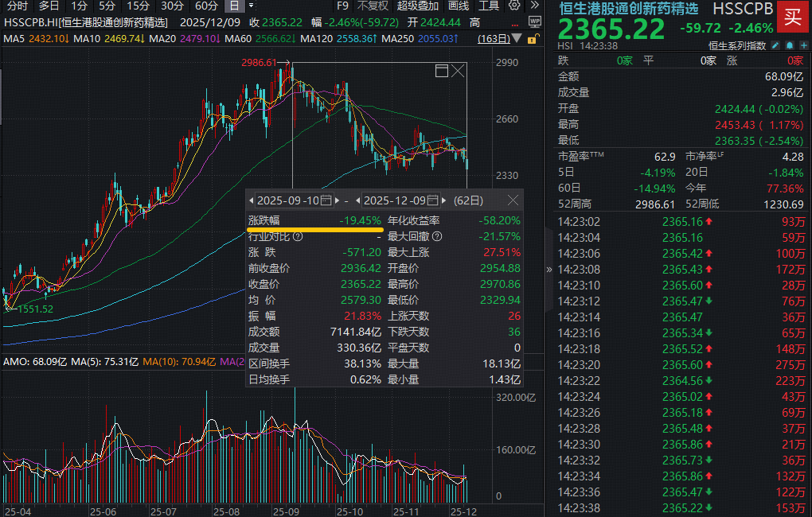Maximize the selected range box on chart

click(x=442, y=72)
